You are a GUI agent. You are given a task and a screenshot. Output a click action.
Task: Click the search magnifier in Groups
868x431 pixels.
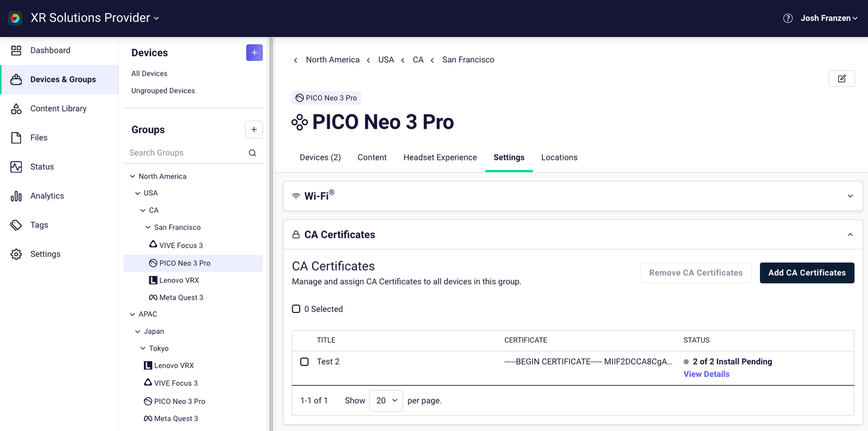(x=252, y=153)
